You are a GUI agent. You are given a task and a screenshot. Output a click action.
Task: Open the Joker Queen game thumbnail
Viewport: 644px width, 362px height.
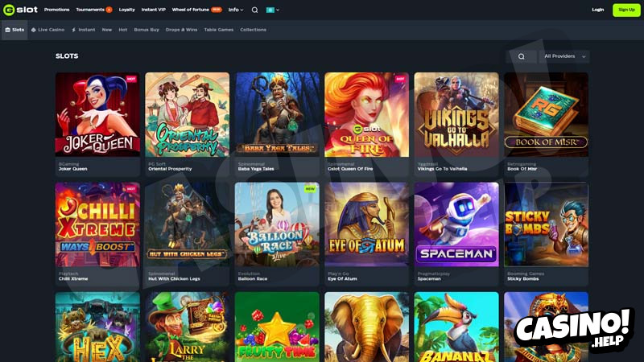click(97, 114)
